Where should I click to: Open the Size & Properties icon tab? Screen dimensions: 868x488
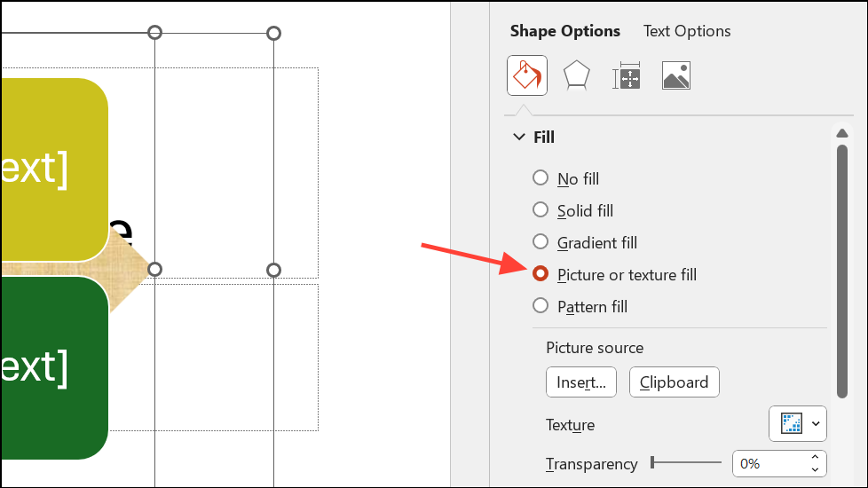pos(627,76)
